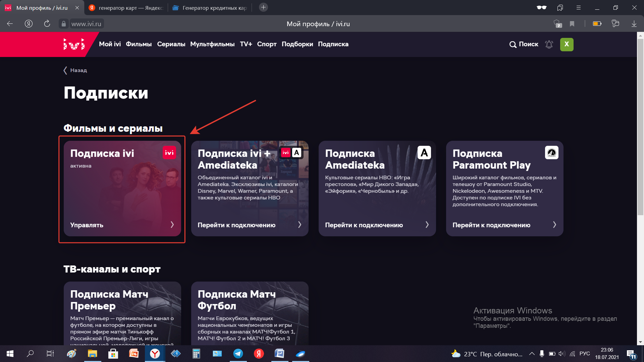Open chevron on Подписка Amediateka card
The width and height of the screenshot is (644, 362).
click(x=427, y=225)
